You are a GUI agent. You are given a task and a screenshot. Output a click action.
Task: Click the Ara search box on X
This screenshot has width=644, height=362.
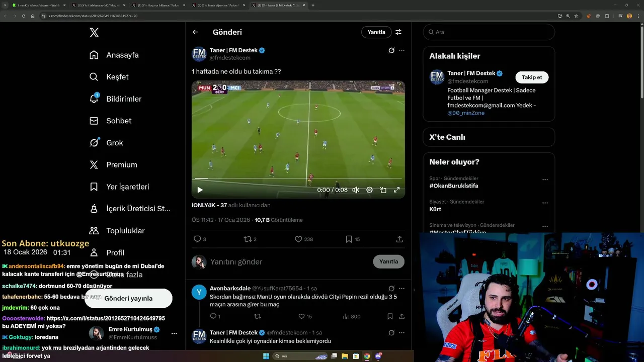pyautogui.click(x=489, y=32)
